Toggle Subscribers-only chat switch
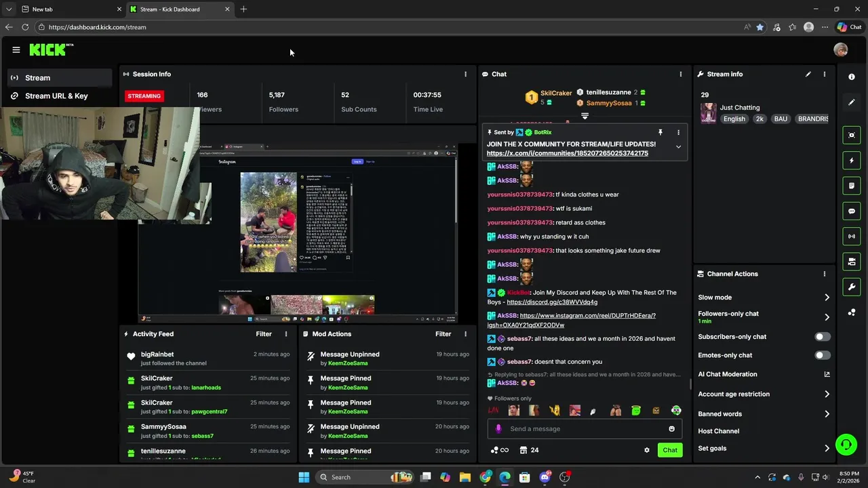Viewport: 868px width, 488px height. (822, 337)
